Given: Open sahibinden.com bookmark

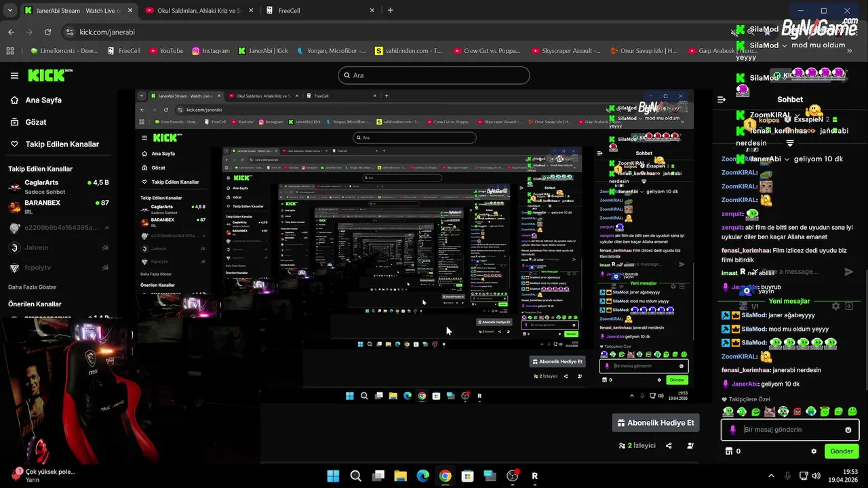Looking at the screenshot, I should (x=408, y=51).
